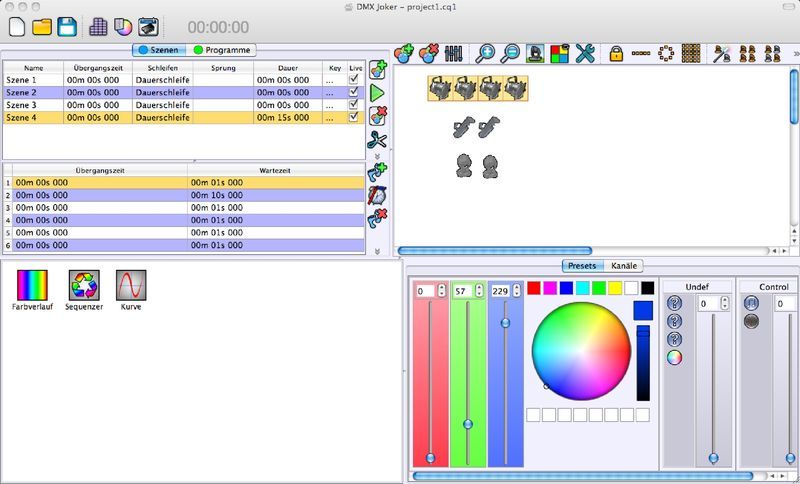This screenshot has width=800, height=484.
Task: Click the Dauer column header
Action: click(x=288, y=68)
